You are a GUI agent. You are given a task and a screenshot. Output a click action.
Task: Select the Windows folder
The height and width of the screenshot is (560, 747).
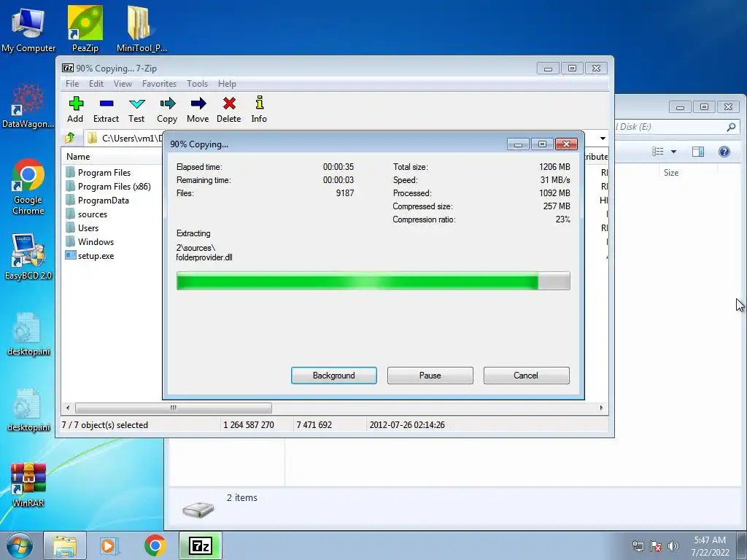coord(96,242)
